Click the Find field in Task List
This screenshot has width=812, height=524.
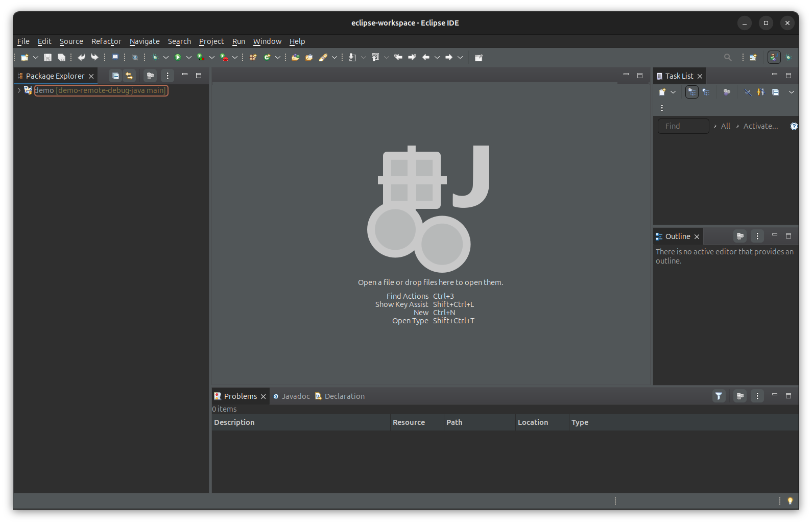683,126
